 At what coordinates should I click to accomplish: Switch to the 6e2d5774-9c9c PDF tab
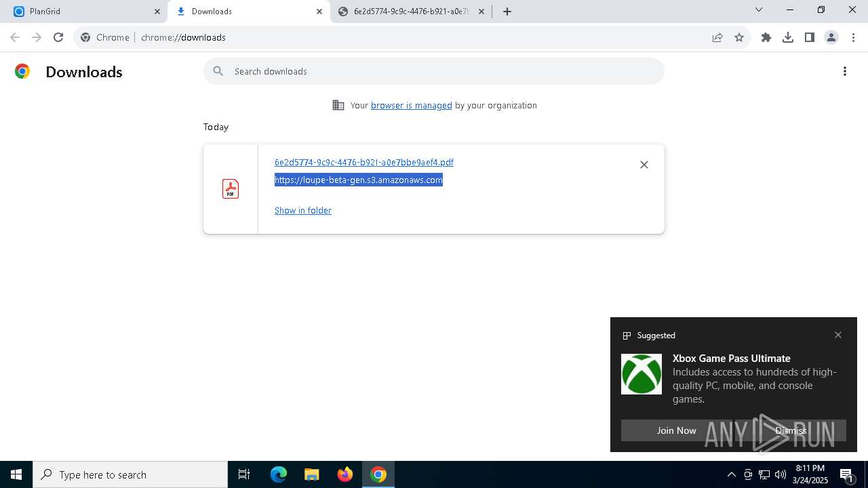coord(410,12)
